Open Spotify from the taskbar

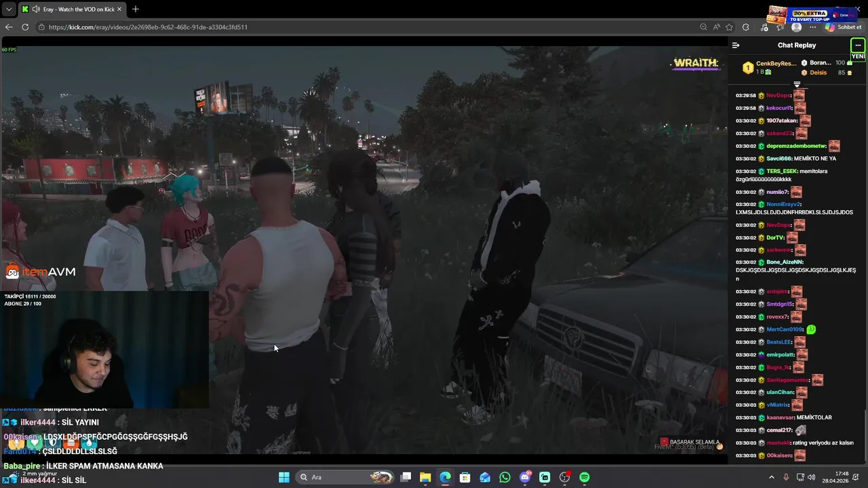tap(585, 477)
